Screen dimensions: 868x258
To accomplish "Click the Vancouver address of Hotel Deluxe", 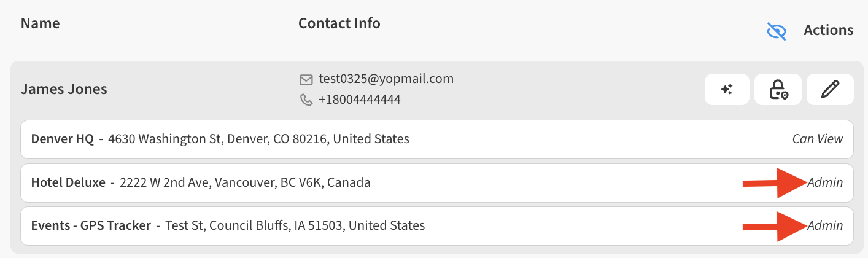I will [245, 182].
